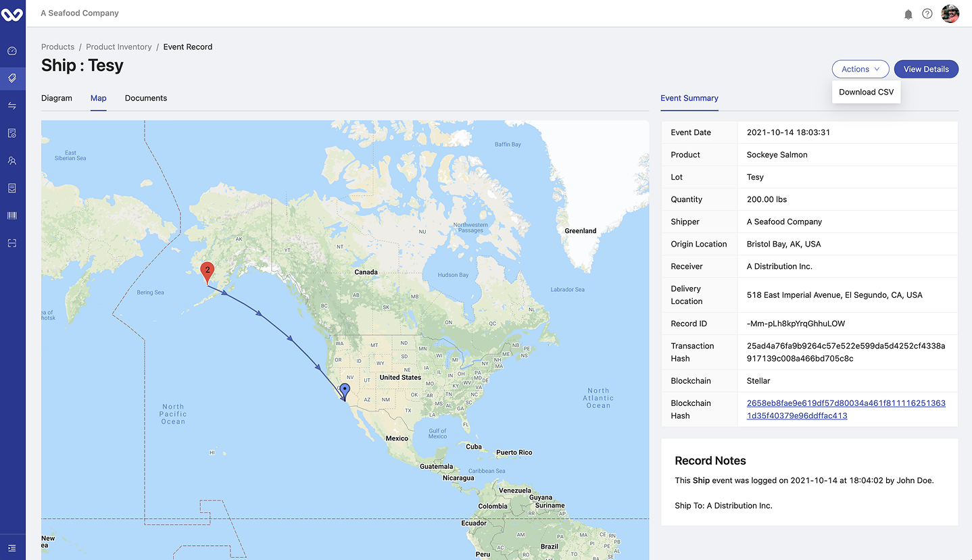Open the transfers arrows icon in sidebar
The height and width of the screenshot is (560, 972).
[12, 105]
